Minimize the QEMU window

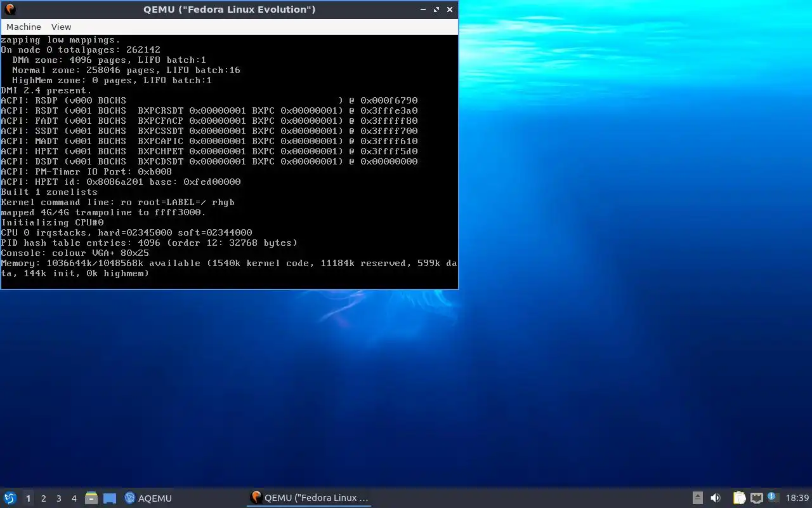(423, 10)
